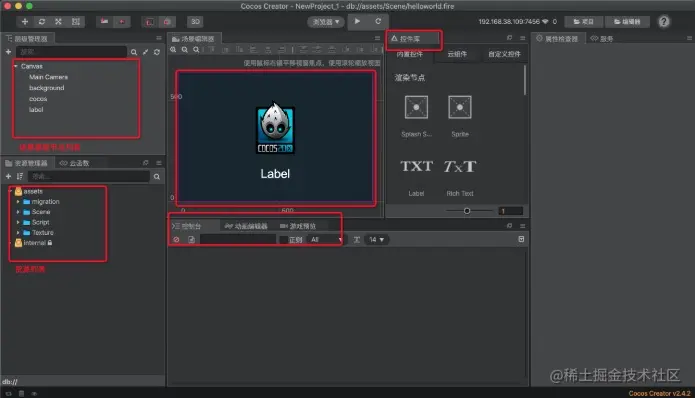Select the Sprite node preset
This screenshot has width=695, height=398.
click(460, 116)
